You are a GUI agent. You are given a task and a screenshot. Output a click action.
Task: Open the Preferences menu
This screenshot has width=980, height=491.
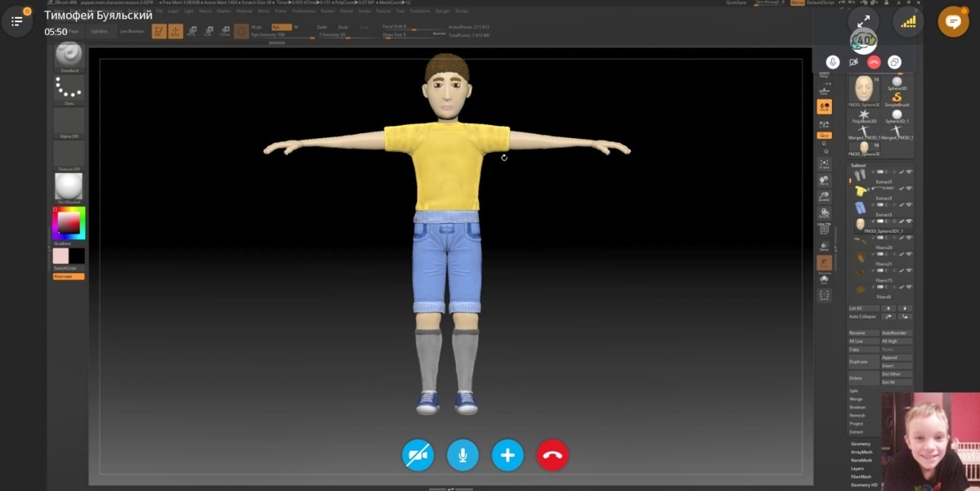click(x=303, y=11)
